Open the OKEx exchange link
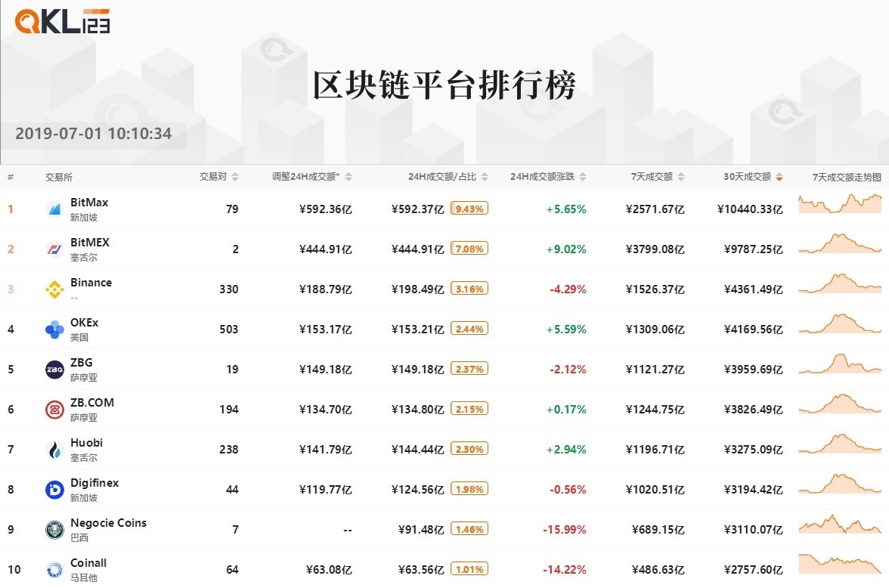The height and width of the screenshot is (588, 889). point(84,322)
